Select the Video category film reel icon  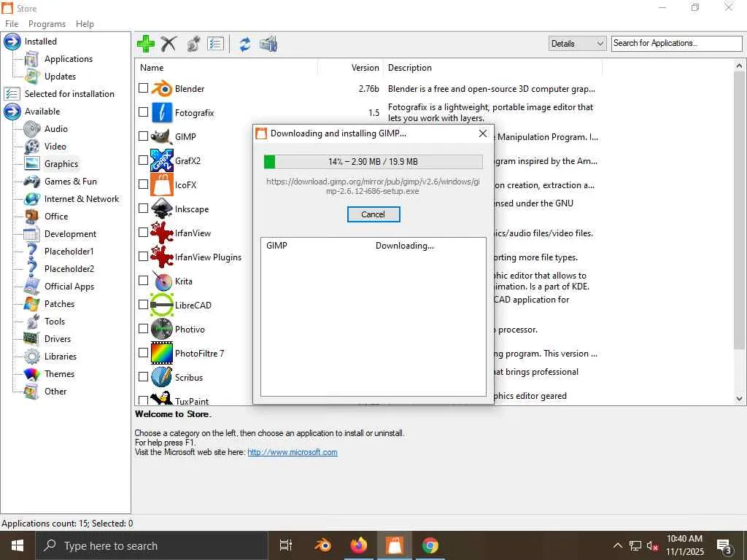pos(32,146)
